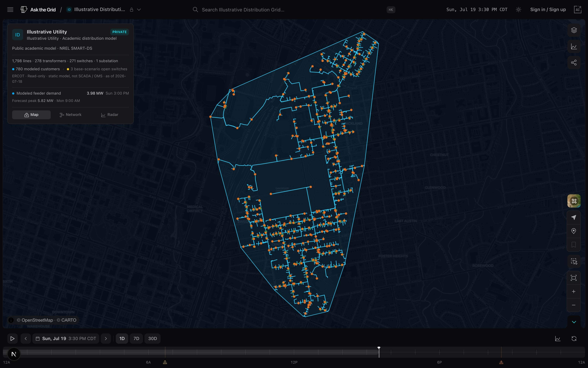Click the N compass button

click(x=14, y=354)
